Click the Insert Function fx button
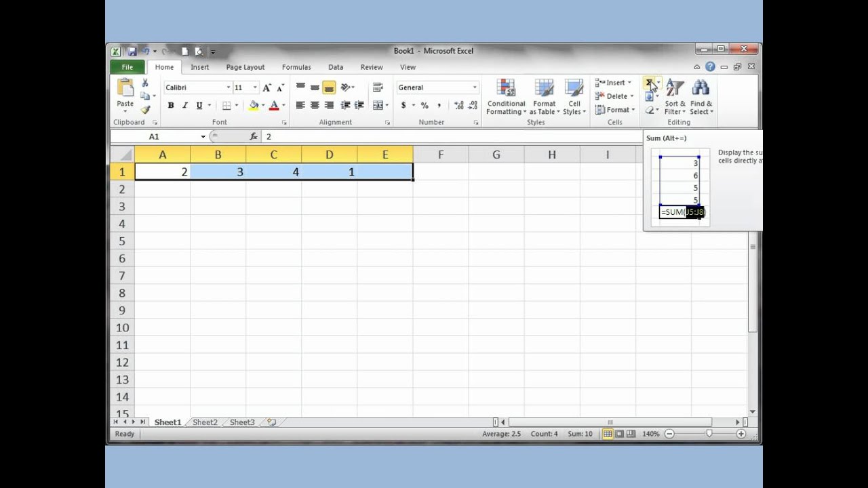The height and width of the screenshot is (488, 868). tap(254, 137)
